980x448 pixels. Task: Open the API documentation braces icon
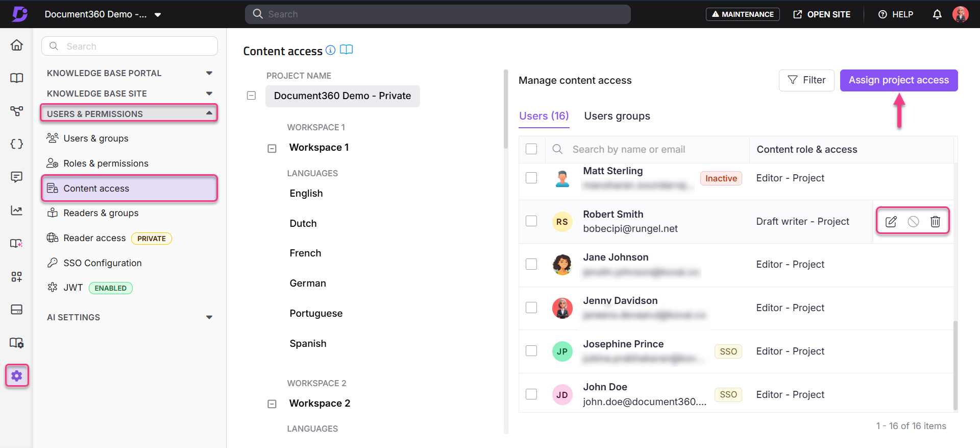17,144
